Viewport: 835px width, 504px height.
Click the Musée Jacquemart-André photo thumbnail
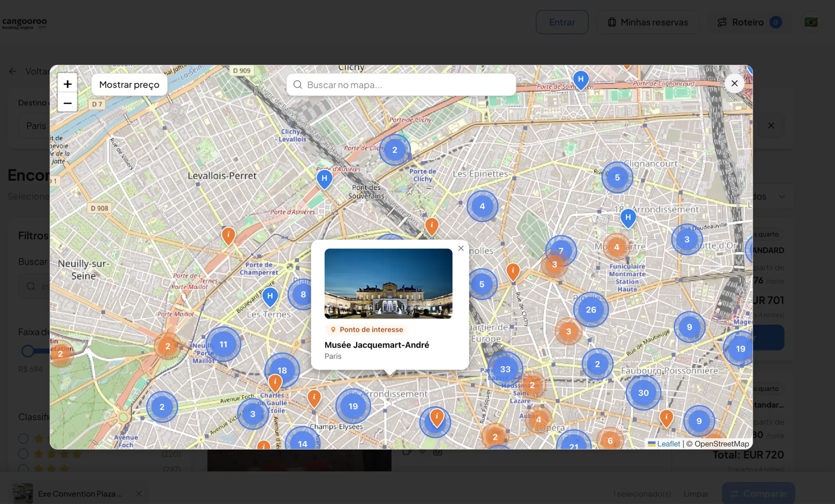click(x=388, y=284)
